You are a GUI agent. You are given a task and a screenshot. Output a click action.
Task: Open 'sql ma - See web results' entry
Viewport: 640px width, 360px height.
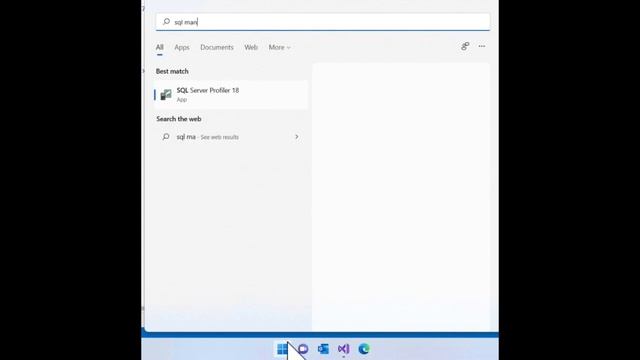click(231, 137)
